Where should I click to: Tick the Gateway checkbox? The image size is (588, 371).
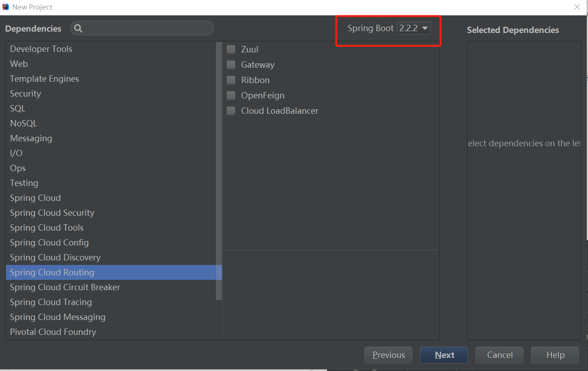coord(231,65)
